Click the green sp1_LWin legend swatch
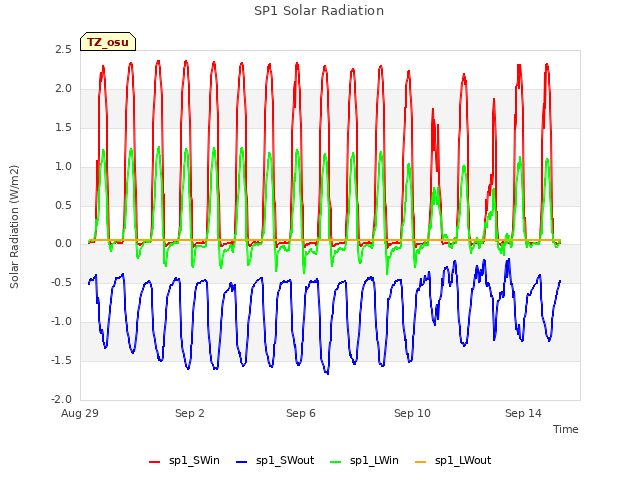This screenshot has width=640, height=480. (x=336, y=462)
